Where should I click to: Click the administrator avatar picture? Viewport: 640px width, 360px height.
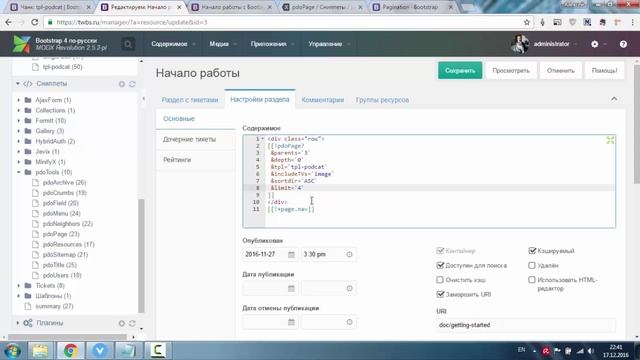point(520,44)
